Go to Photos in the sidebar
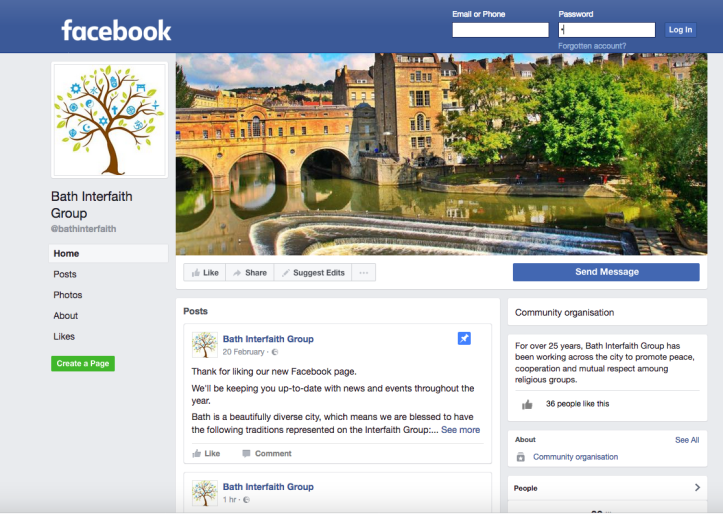The height and width of the screenshot is (514, 723). 68,295
